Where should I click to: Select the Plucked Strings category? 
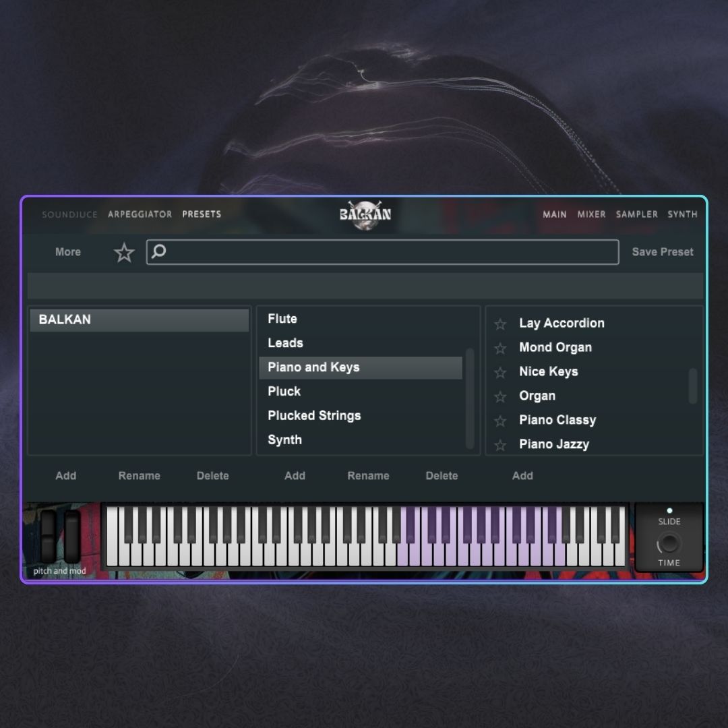314,416
